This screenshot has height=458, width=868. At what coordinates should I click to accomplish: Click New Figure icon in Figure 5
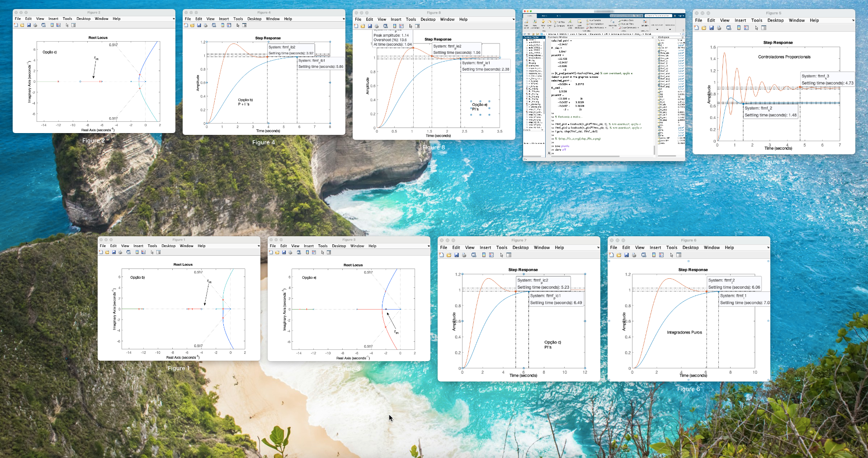696,28
